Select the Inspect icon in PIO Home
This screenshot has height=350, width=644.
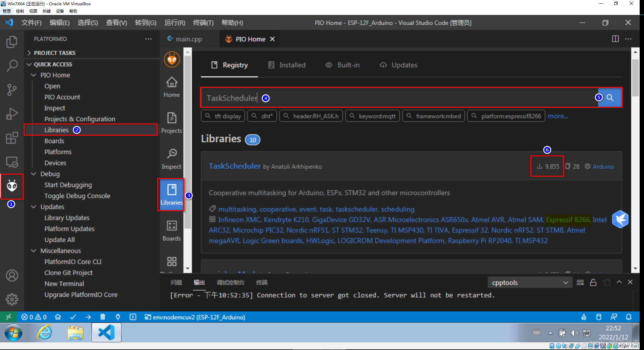coord(171,158)
